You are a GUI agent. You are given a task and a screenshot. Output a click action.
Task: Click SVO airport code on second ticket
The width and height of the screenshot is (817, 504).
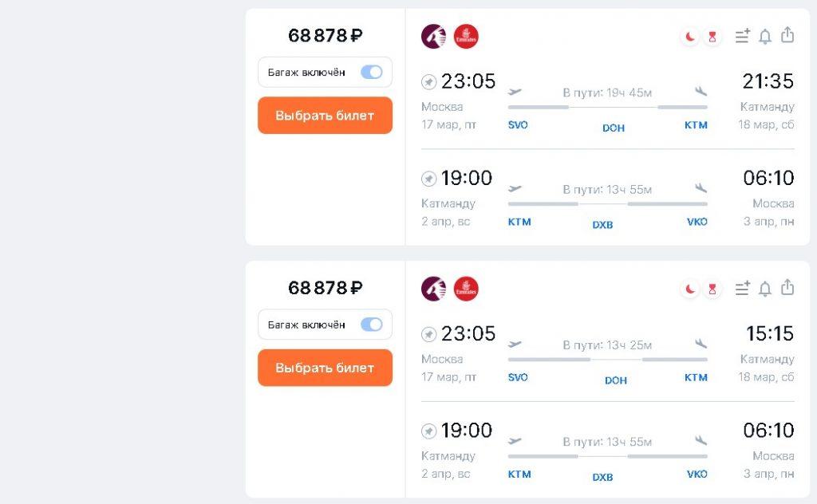pos(518,377)
